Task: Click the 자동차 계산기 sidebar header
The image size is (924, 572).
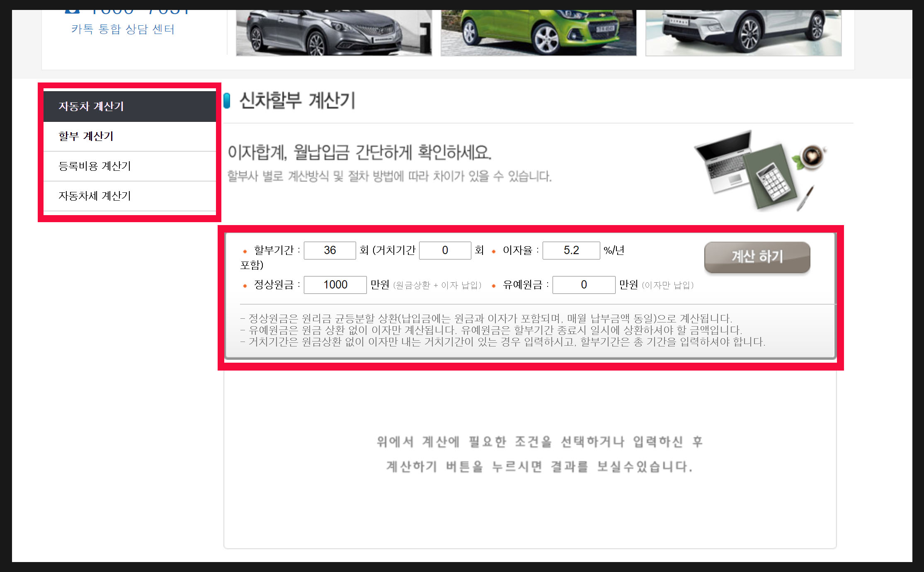Action: (x=130, y=107)
